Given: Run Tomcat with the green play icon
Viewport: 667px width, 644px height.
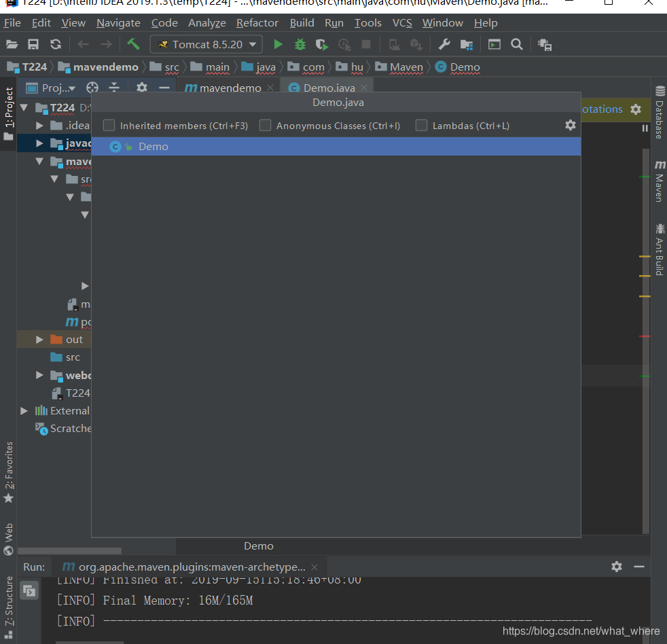Looking at the screenshot, I should (x=278, y=44).
